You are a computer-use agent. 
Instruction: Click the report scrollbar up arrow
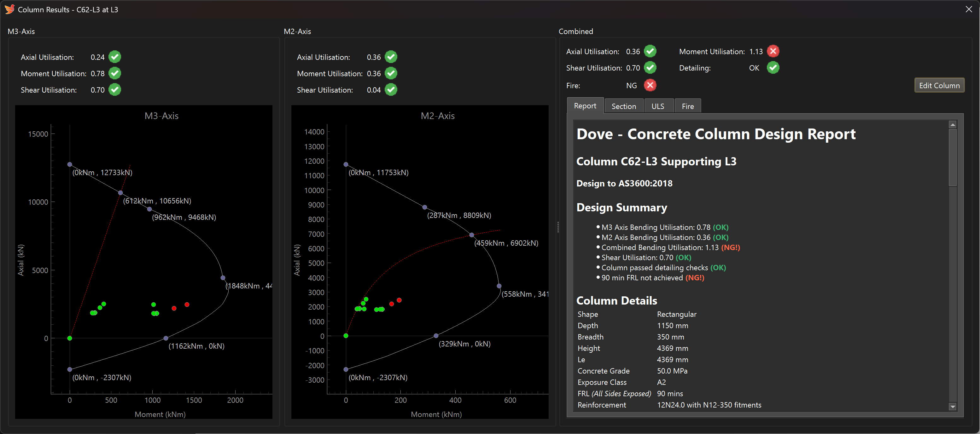click(952, 125)
